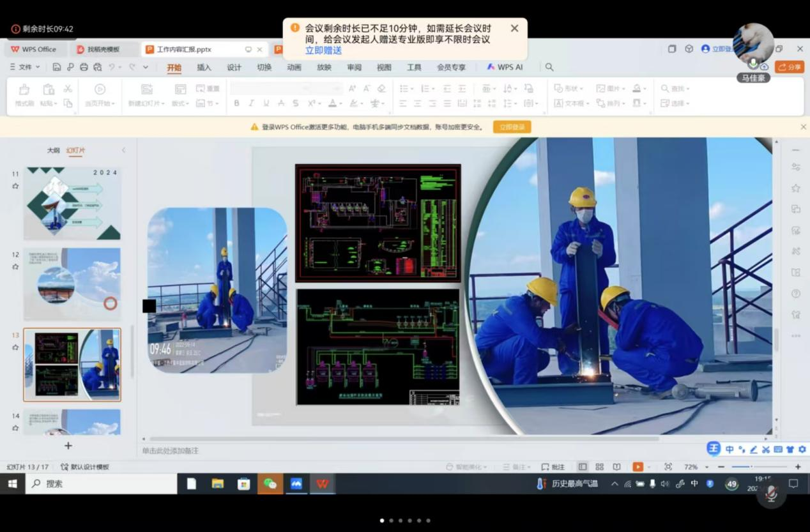Open reading view from the status bar
The width and height of the screenshot is (810, 532).
pyautogui.click(x=616, y=467)
